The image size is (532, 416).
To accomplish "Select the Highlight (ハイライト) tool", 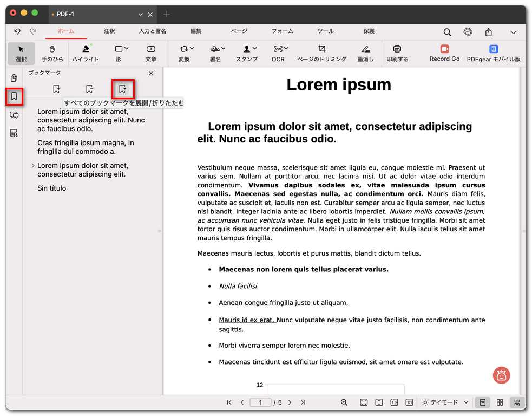I will pyautogui.click(x=86, y=53).
